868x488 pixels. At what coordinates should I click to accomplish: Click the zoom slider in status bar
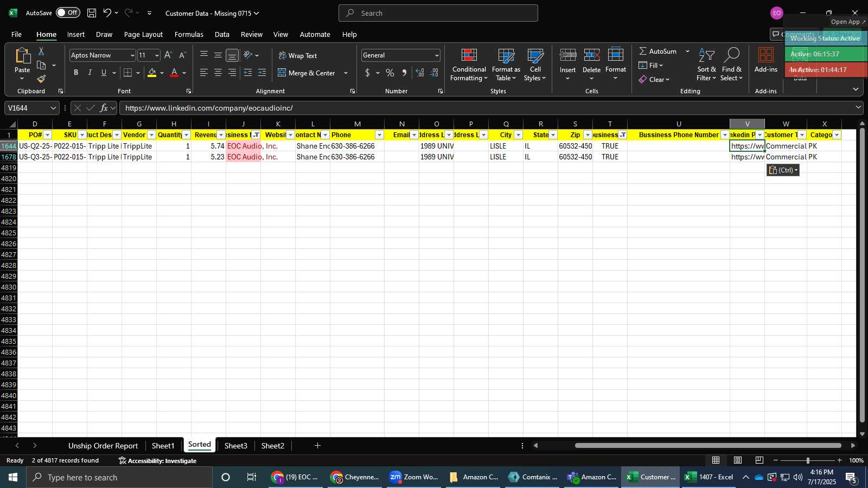[x=808, y=460]
